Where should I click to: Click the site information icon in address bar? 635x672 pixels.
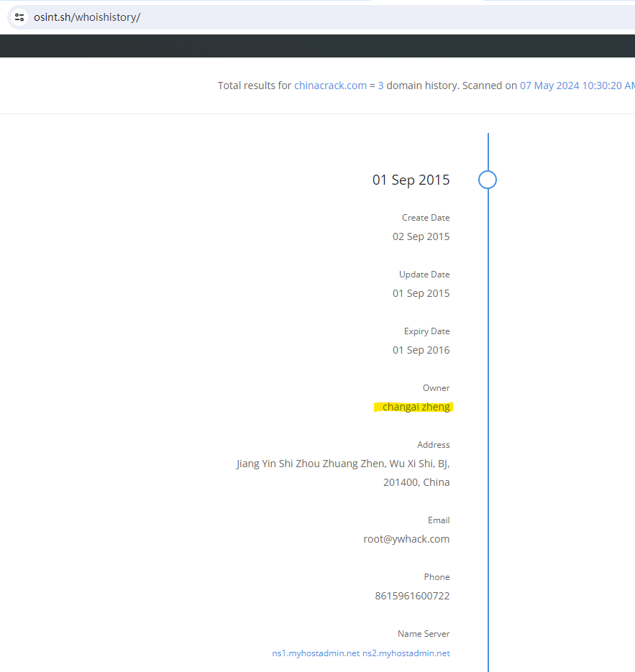tap(19, 17)
